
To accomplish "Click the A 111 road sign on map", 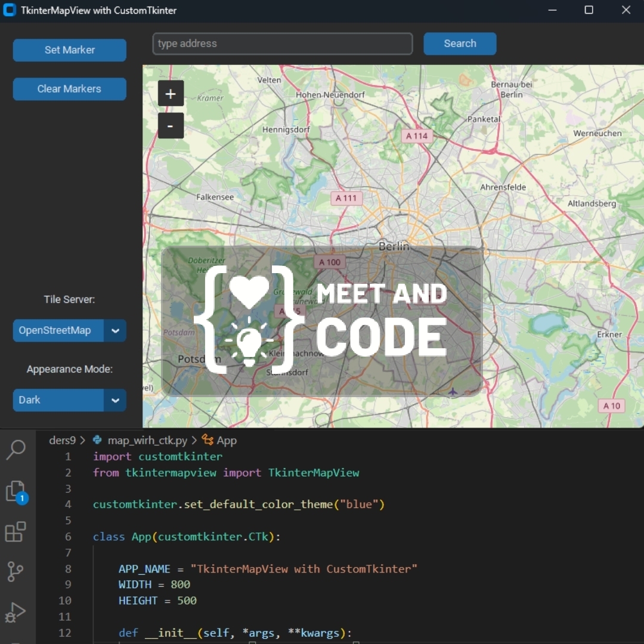I will click(x=346, y=199).
